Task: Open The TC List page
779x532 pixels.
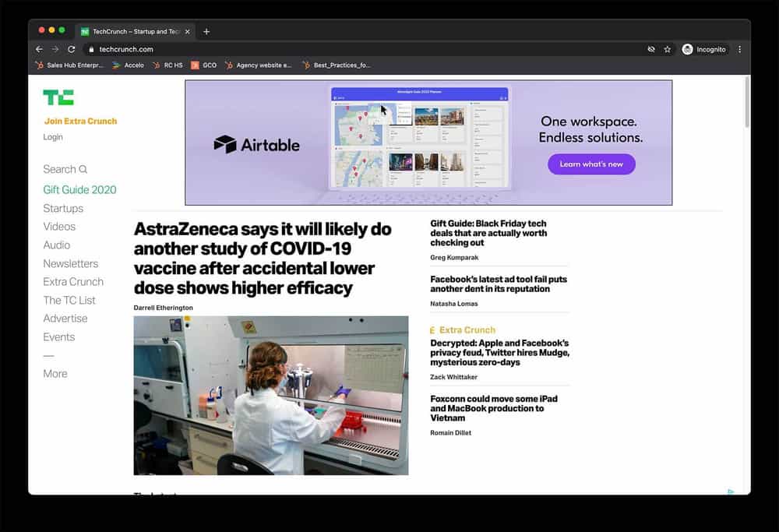Action: [69, 300]
